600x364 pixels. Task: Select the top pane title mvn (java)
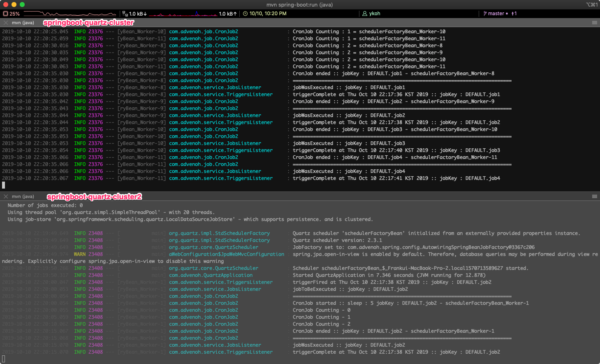click(23, 23)
